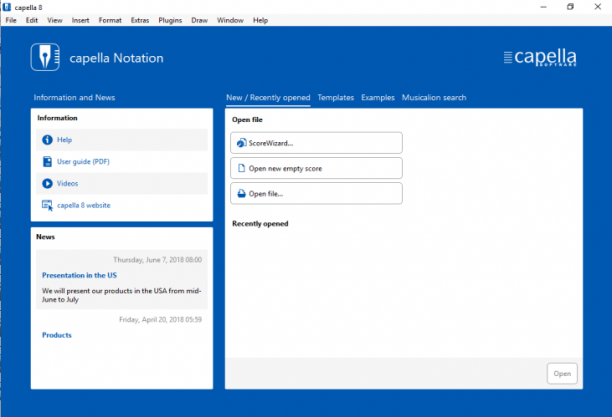612x417 pixels.
Task: Click the Open file folder icon
Action: coord(242,193)
